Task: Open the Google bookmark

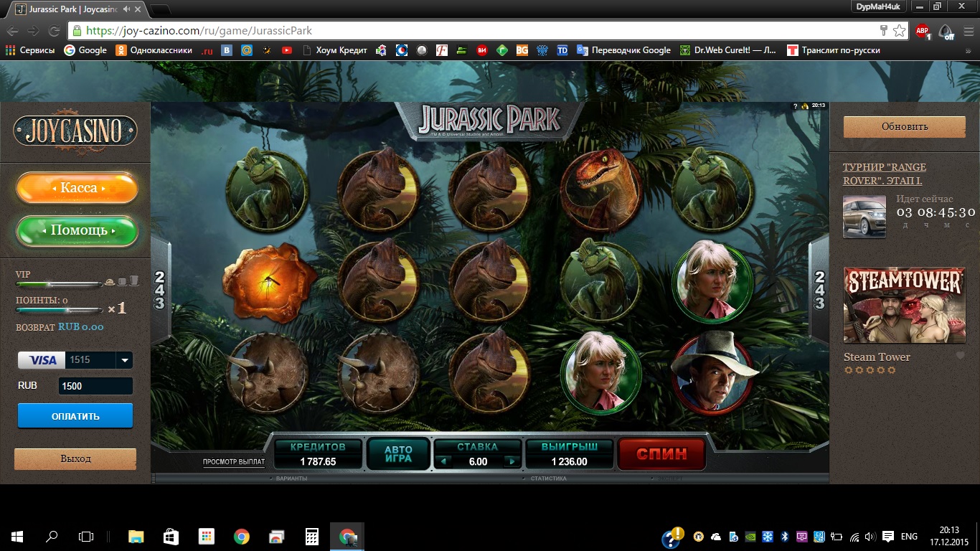Action: tap(85, 50)
